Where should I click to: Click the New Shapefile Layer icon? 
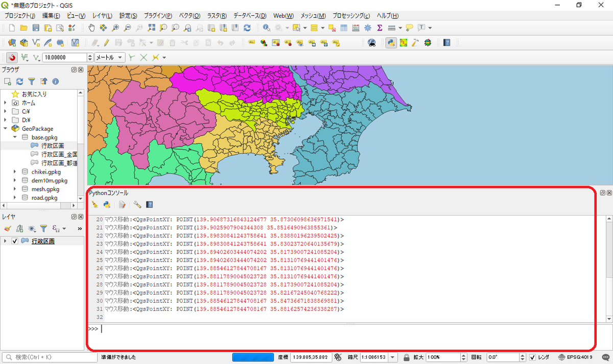36,43
